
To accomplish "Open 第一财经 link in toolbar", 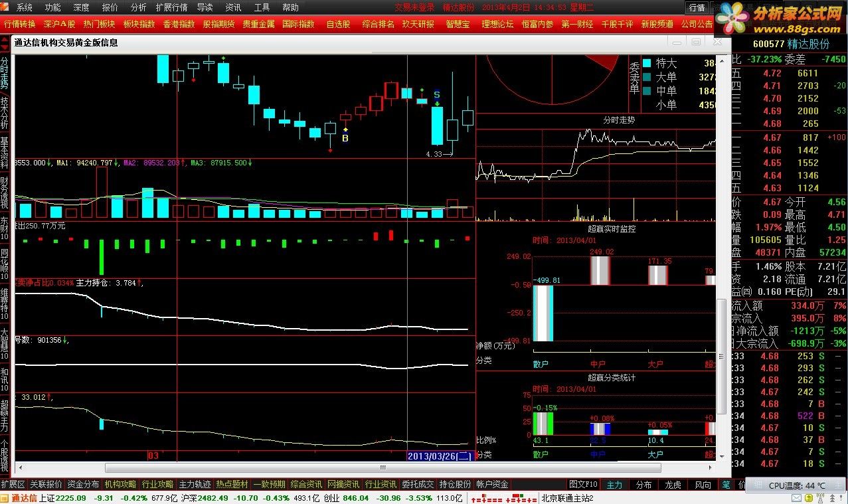I will (x=578, y=23).
